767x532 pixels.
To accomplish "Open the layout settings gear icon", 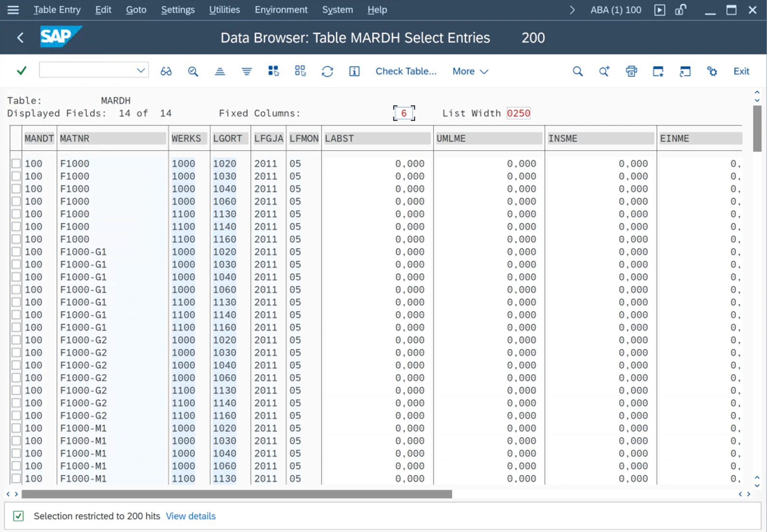I will pyautogui.click(x=712, y=71).
